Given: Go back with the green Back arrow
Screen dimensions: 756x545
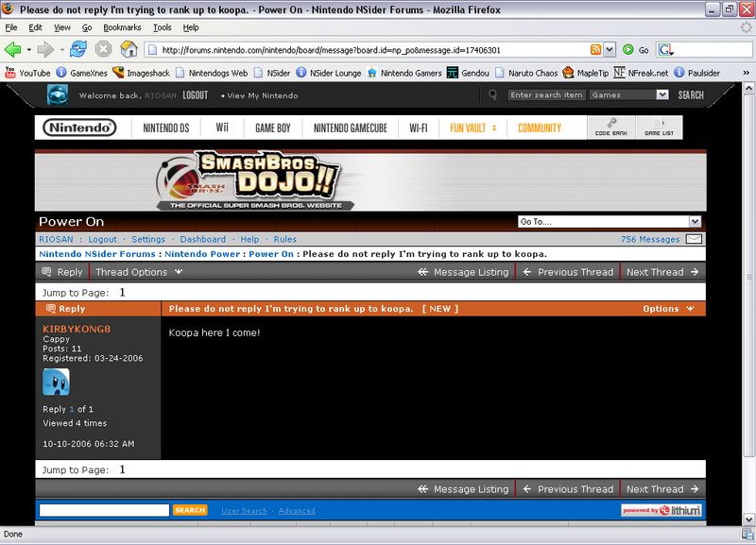Looking at the screenshot, I should [x=12, y=49].
